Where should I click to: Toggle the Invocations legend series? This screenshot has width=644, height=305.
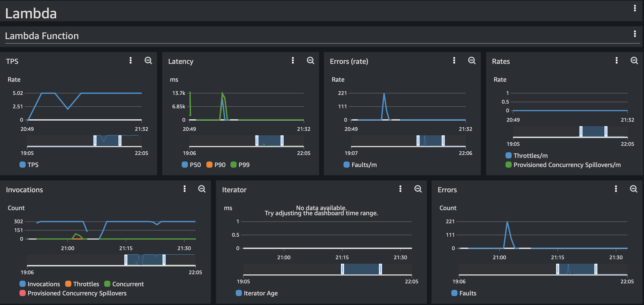(40, 284)
